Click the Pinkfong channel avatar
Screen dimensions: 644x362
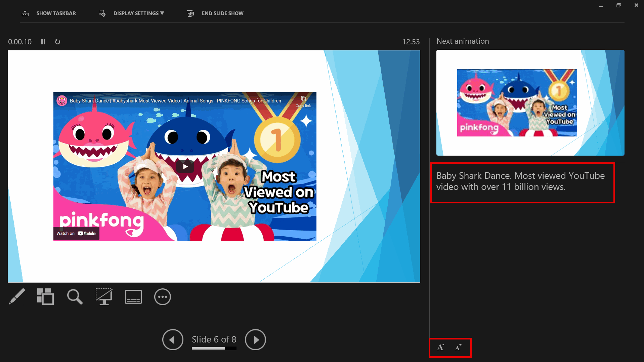(62, 100)
